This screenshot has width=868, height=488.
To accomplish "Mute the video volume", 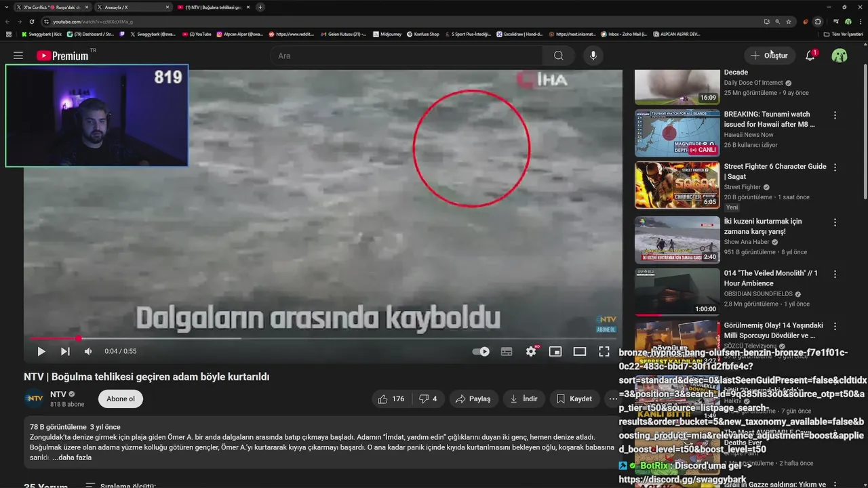I will (88, 351).
